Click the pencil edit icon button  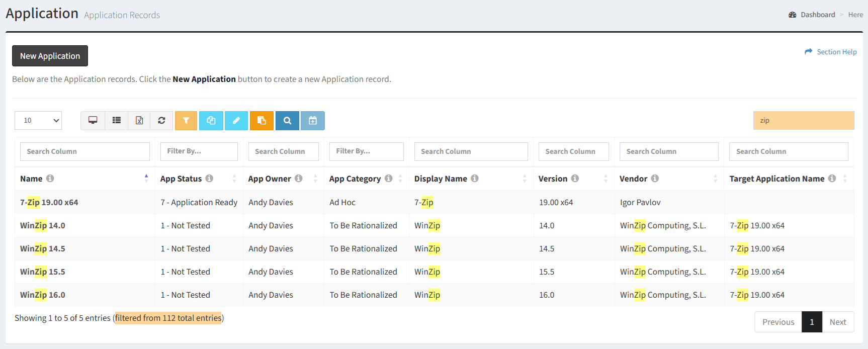pos(236,121)
